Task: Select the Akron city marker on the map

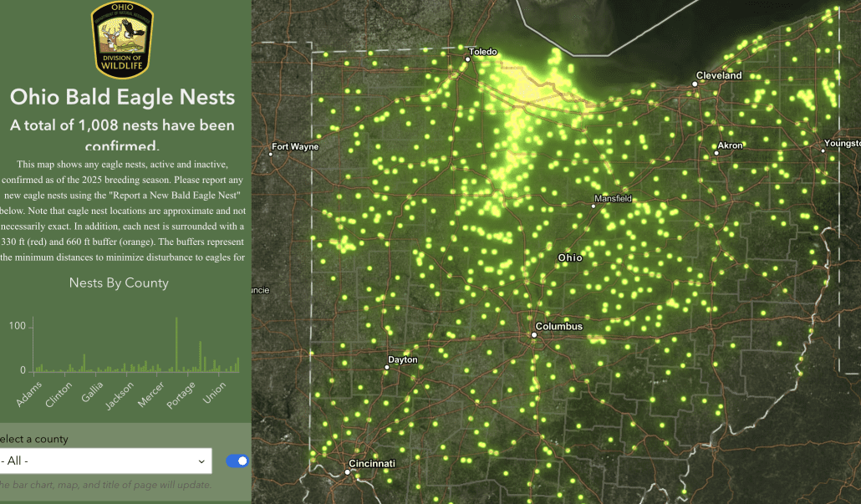Action: click(716, 152)
